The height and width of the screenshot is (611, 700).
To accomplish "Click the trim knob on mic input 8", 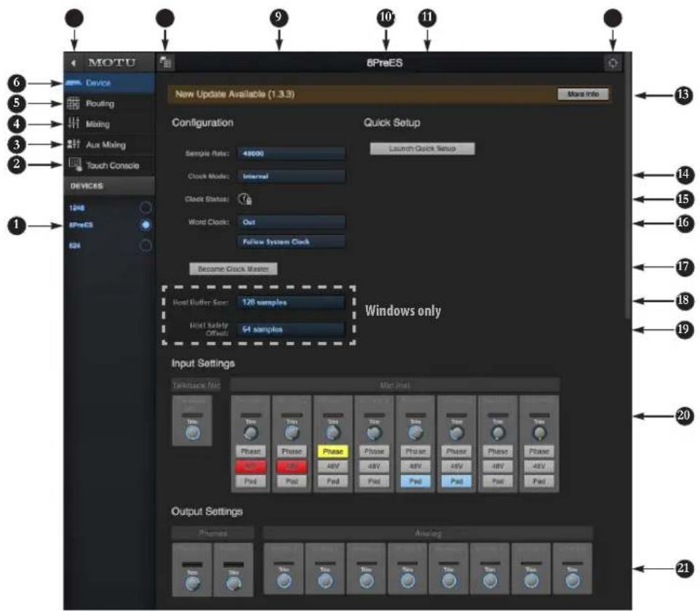I will pos(539,433).
